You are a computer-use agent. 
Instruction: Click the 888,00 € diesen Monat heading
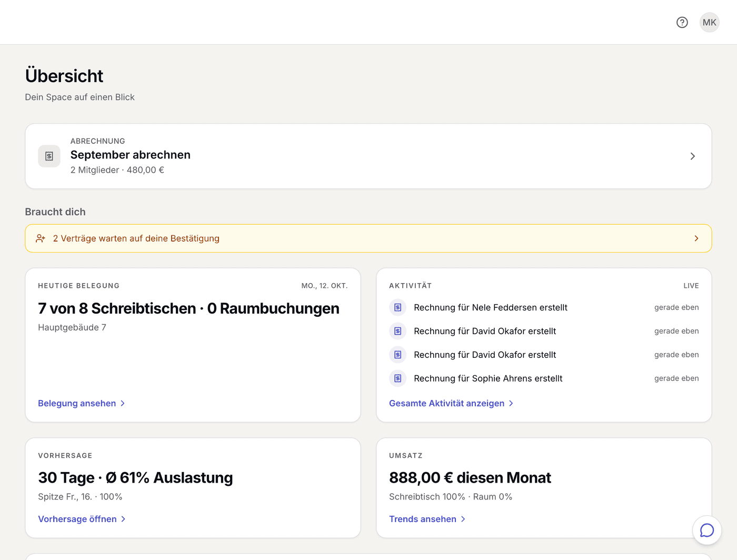pyautogui.click(x=470, y=478)
